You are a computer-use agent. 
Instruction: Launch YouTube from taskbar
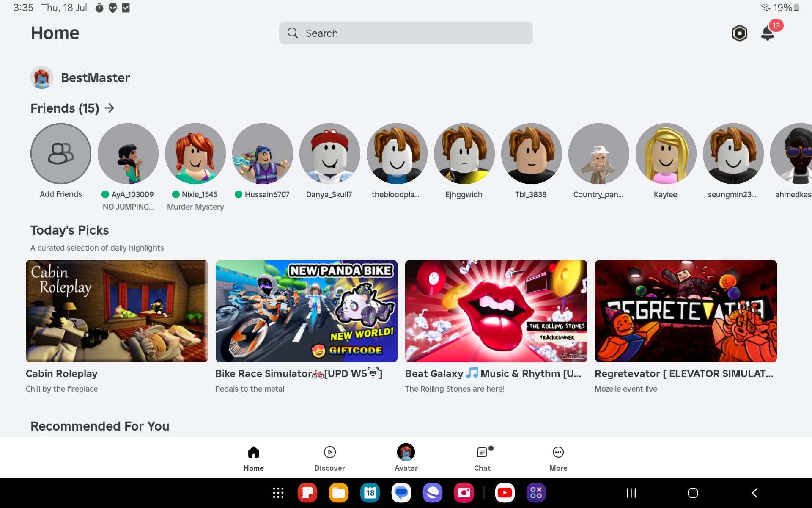505,493
